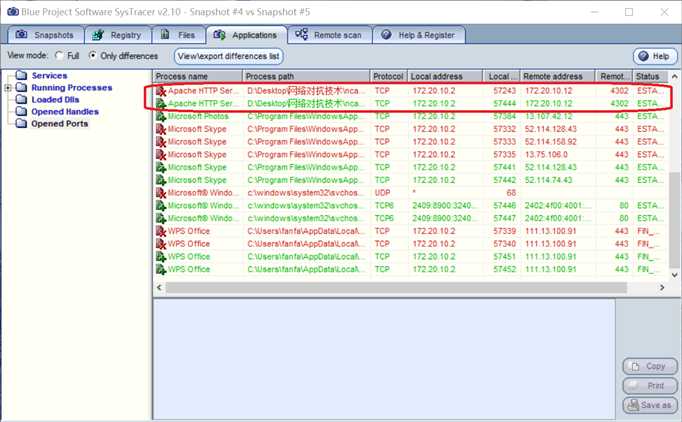
Task: Click the Loaded Dlls folder icon
Action: (x=21, y=99)
